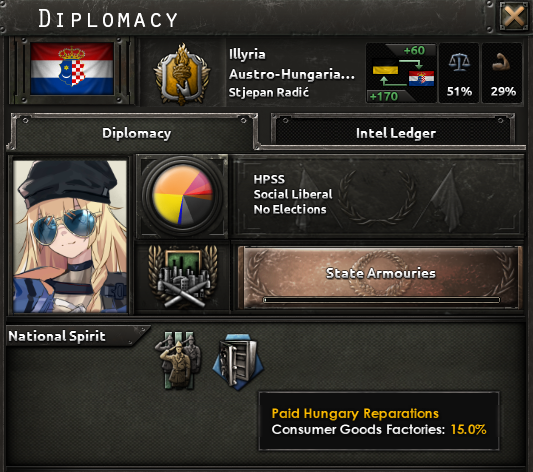Open the Intel Ledger tab

(396, 133)
